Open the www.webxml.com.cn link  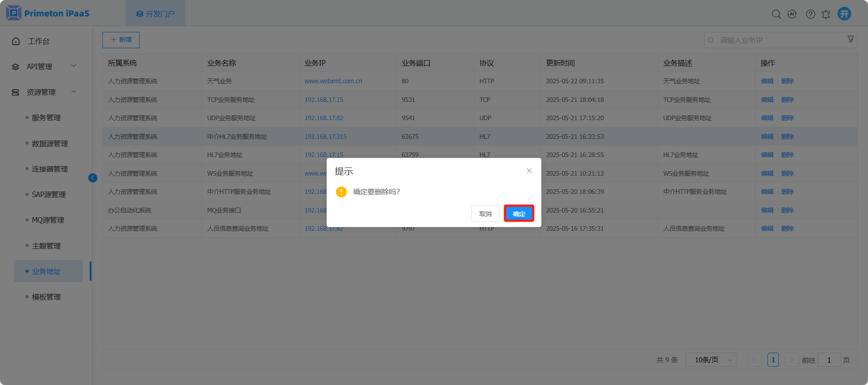pyautogui.click(x=333, y=81)
